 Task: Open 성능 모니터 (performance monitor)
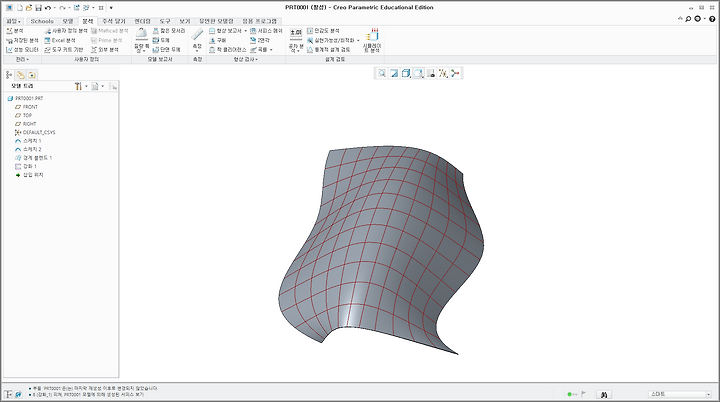pyautogui.click(x=22, y=50)
